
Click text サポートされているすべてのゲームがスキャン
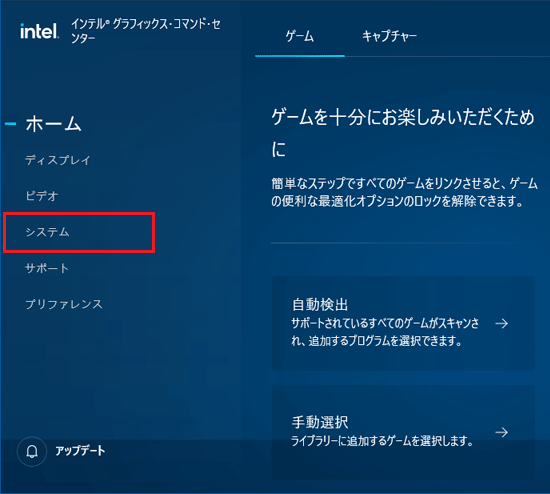[385, 332]
